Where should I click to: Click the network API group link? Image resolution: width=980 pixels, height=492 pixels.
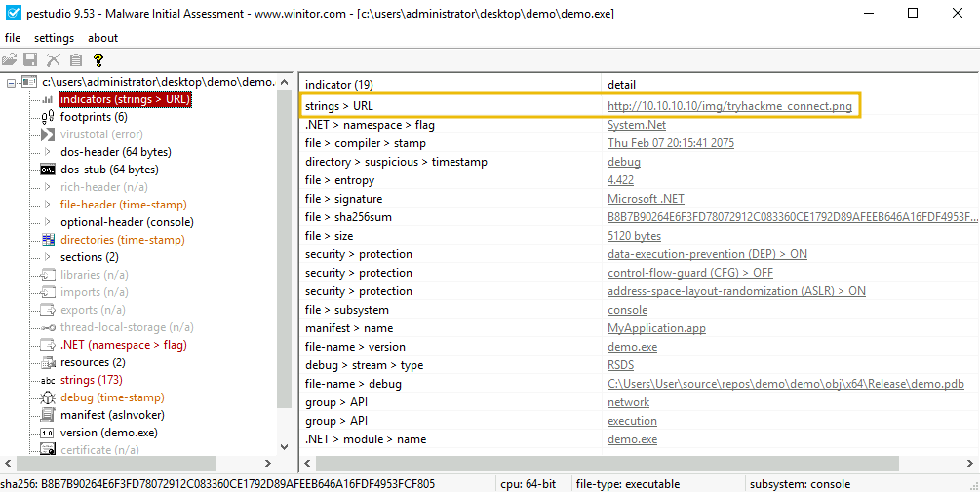point(628,402)
